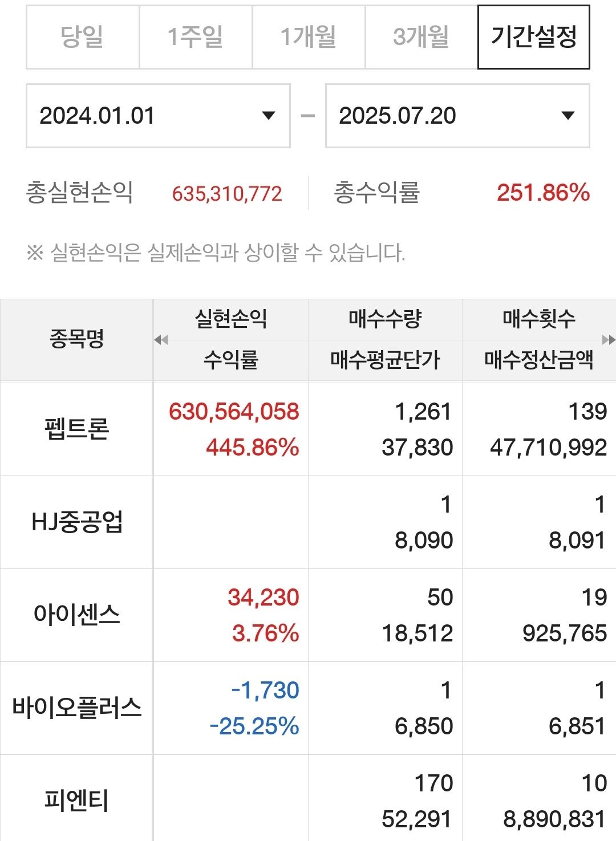The image size is (616, 841).
Task: Tap the 매수수량 column header
Action: coord(385,319)
